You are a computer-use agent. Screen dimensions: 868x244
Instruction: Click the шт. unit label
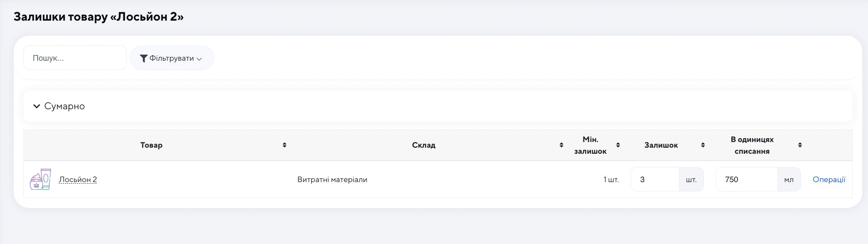691,180
